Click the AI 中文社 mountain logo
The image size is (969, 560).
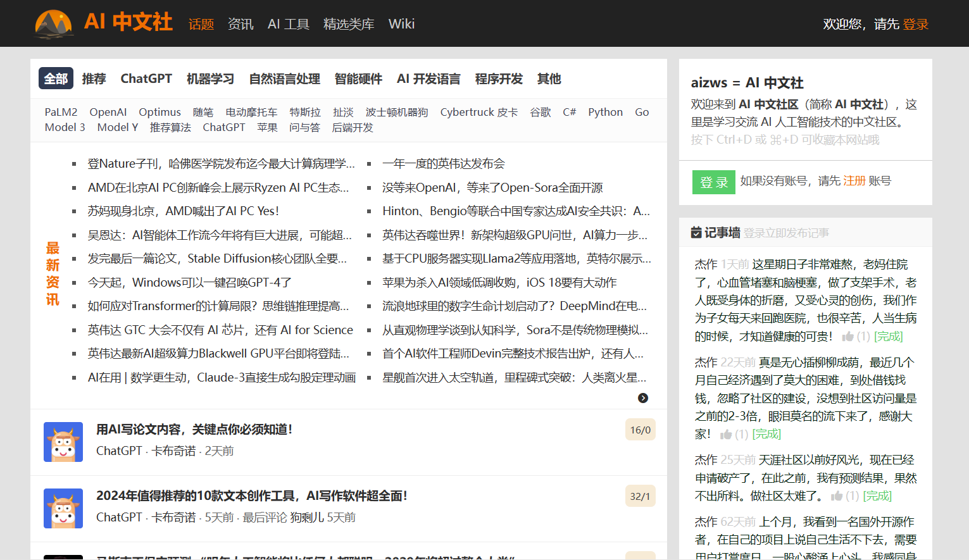(x=54, y=23)
